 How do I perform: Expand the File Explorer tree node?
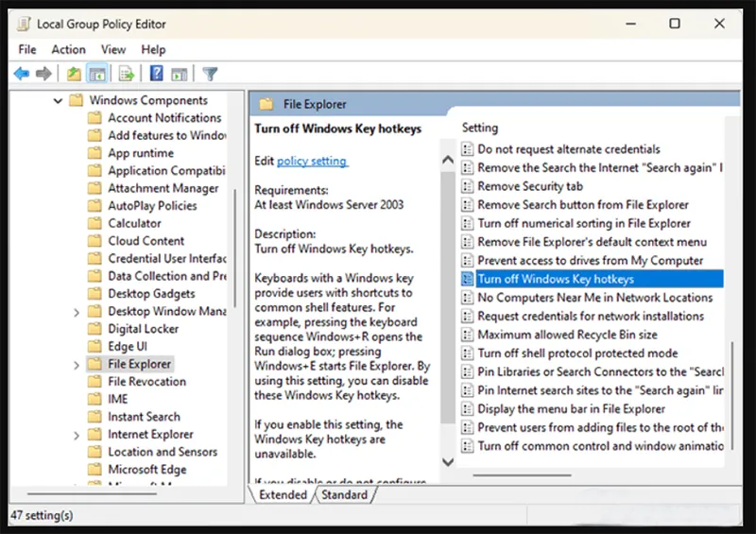[x=77, y=365]
